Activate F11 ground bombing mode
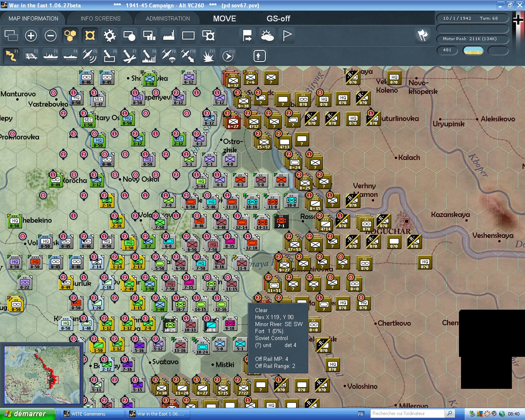525x420 pixels. point(208,56)
